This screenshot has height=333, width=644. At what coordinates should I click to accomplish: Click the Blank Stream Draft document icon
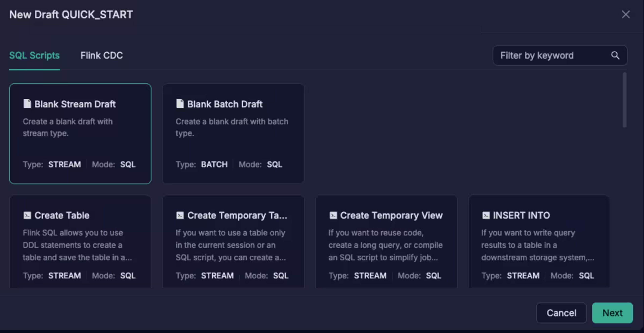(x=27, y=104)
